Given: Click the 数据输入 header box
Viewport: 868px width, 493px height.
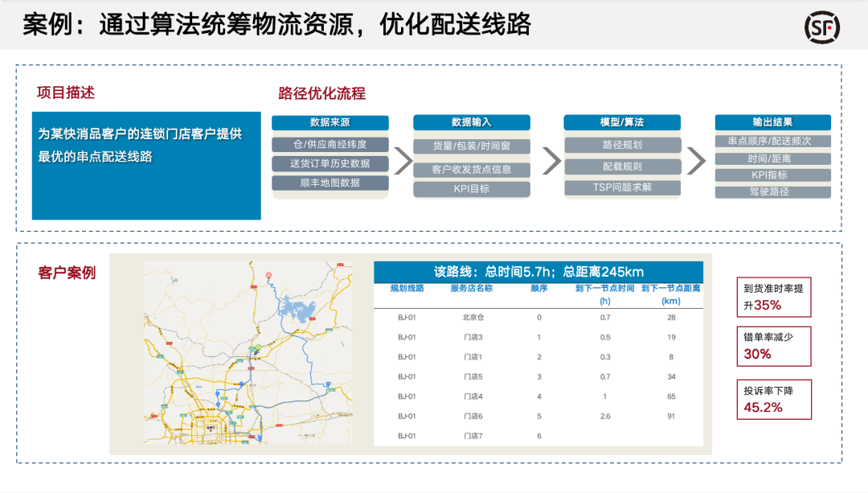Looking at the screenshot, I should click(x=472, y=122).
